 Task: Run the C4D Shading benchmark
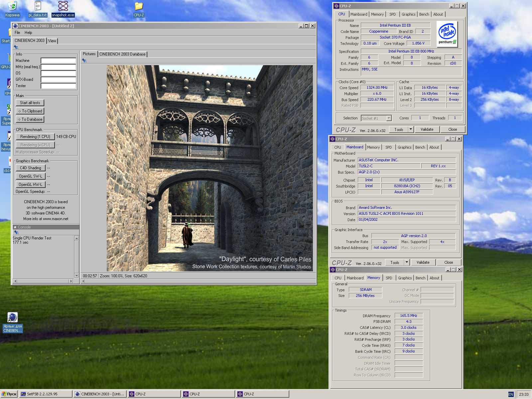(x=31, y=168)
